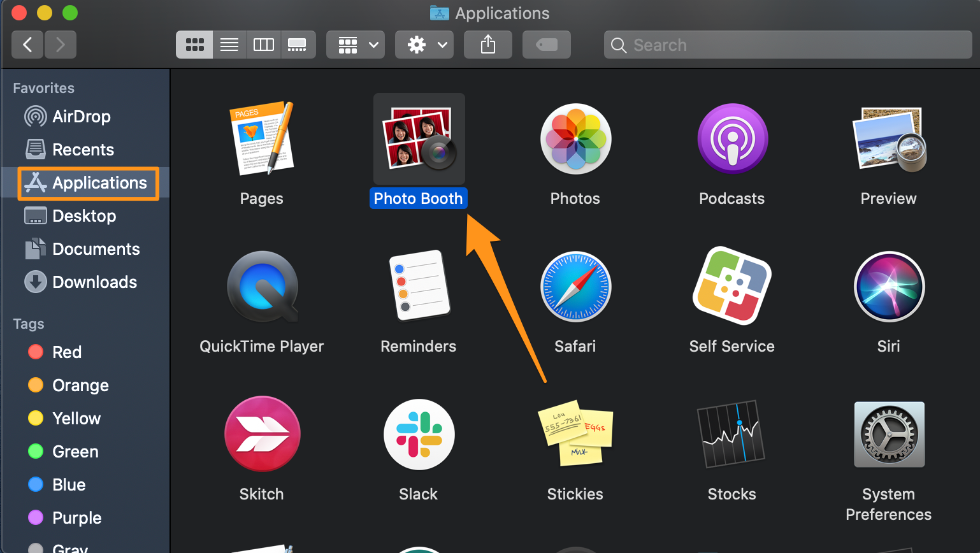Viewport: 980px width, 553px height.
Task: Filter by the Red tag
Action: click(85, 352)
